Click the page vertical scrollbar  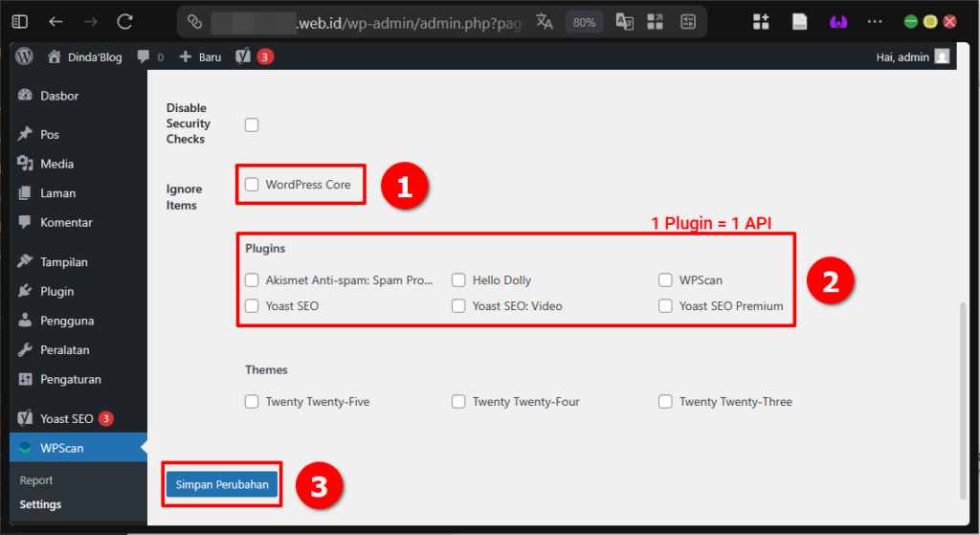(963, 400)
